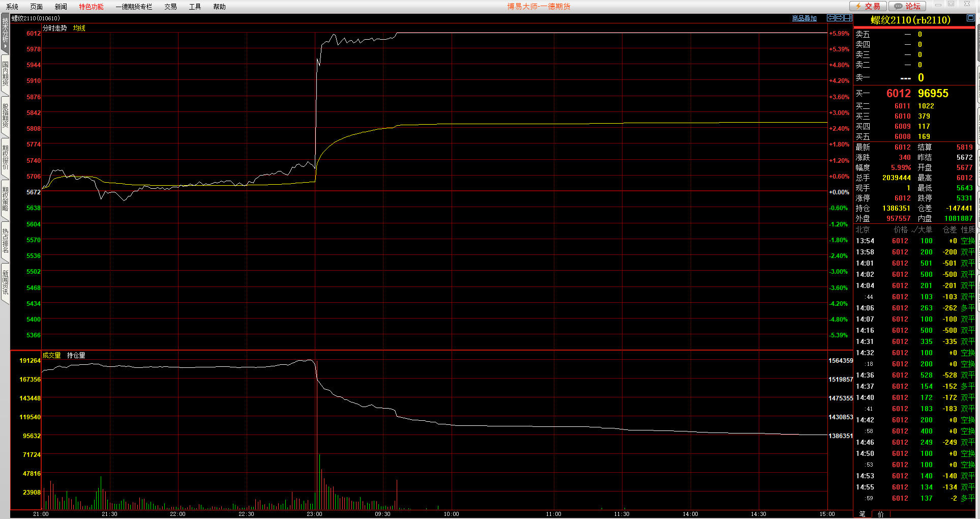Click the 跌停 value 5331

coord(964,198)
